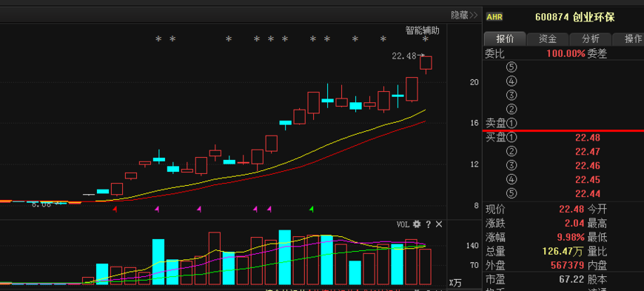Switch to the 报价 tab

505,39
